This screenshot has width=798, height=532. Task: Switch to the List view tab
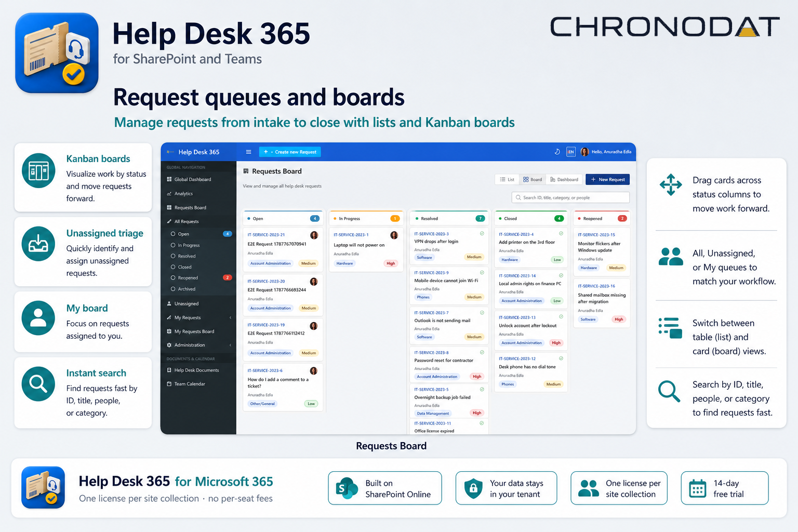507,180
